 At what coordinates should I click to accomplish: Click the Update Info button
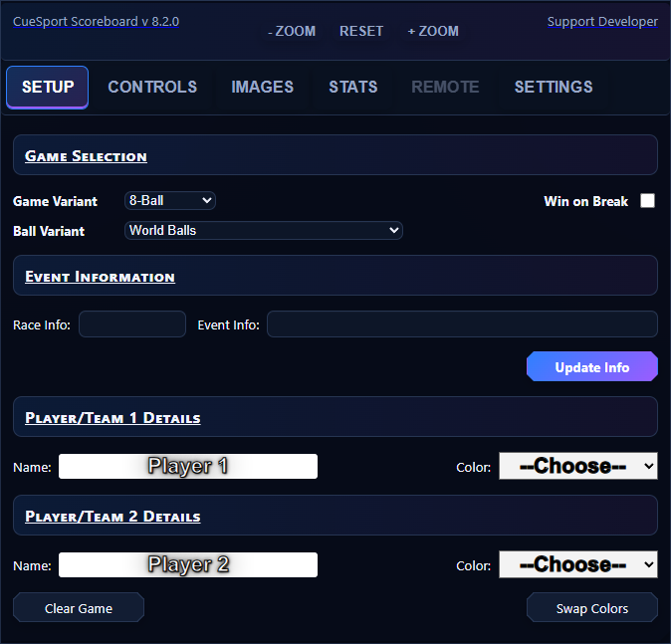coord(591,366)
